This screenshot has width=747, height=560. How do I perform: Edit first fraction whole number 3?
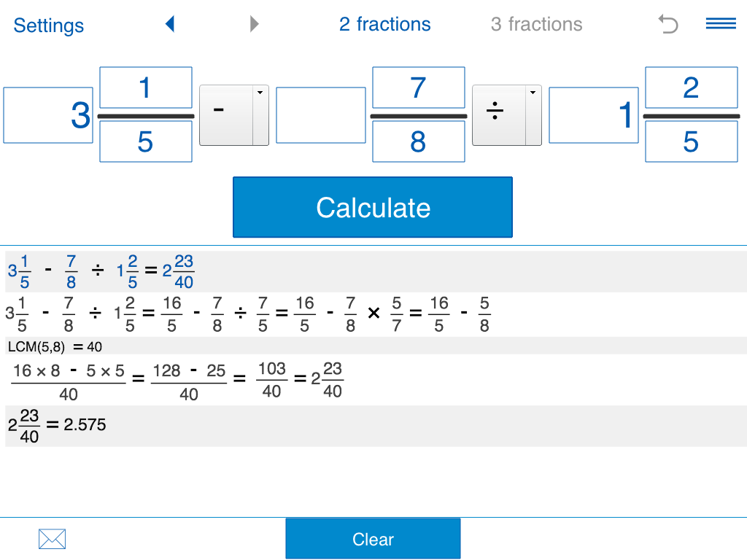48,115
